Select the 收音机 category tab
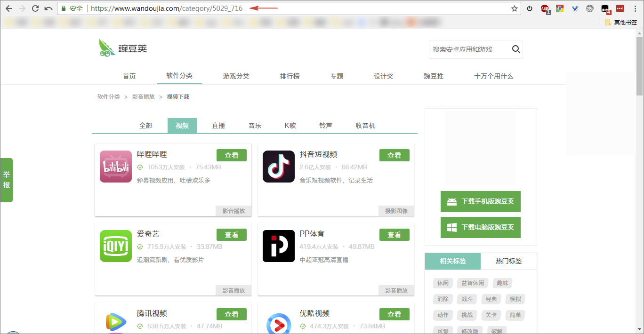644x334 pixels. [x=366, y=126]
